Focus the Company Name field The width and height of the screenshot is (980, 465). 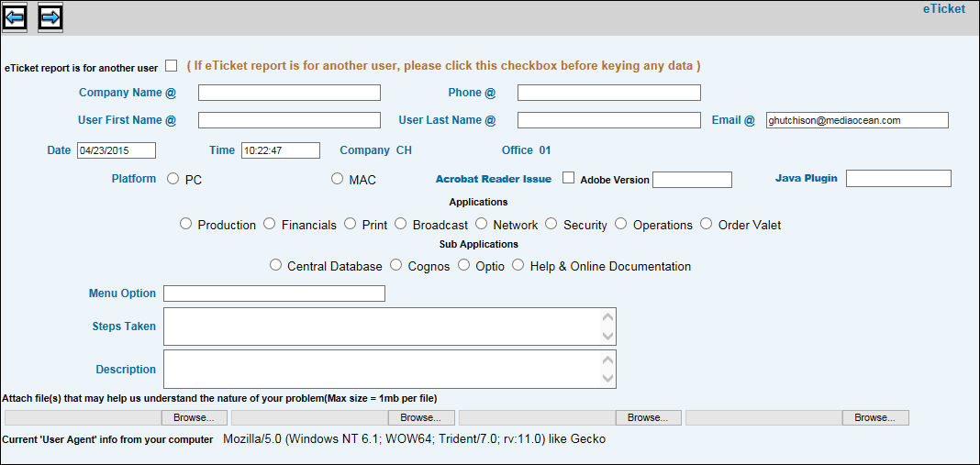point(289,93)
